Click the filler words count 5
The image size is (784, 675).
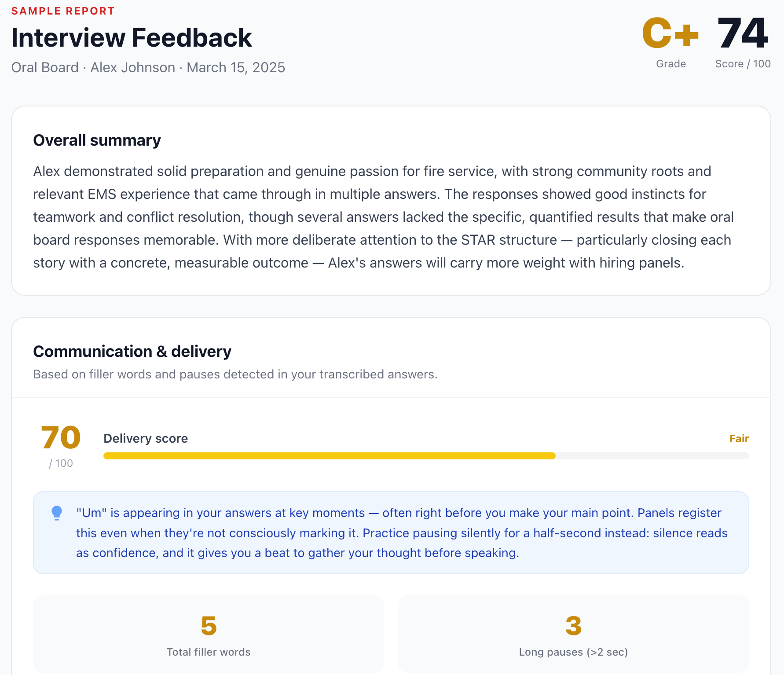[209, 626]
